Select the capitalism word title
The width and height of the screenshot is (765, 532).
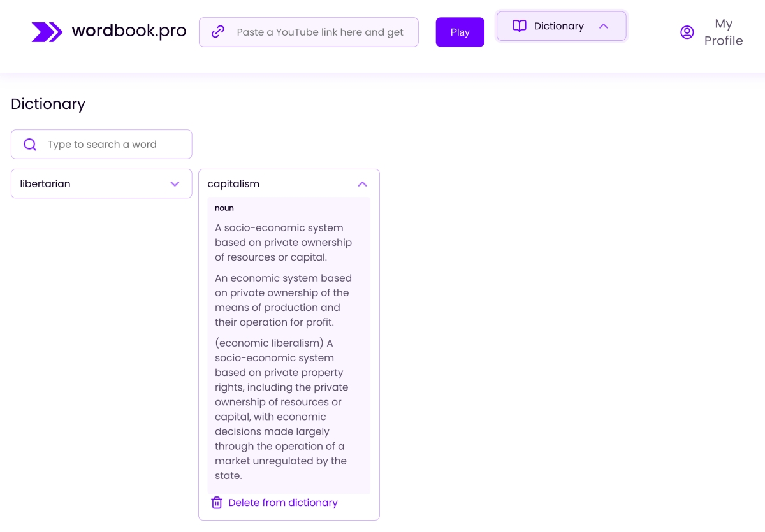(233, 184)
